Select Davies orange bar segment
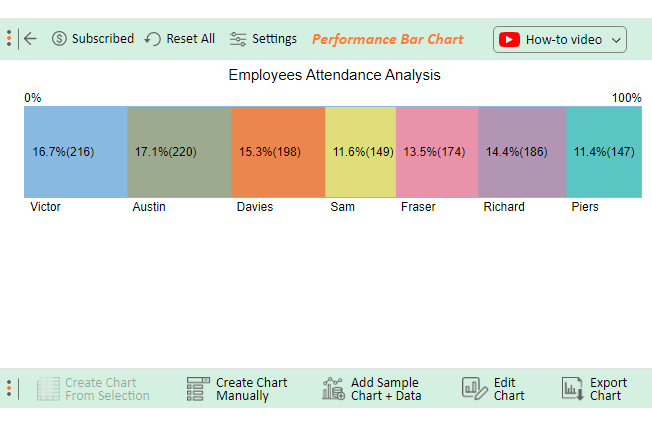Screen dimensions: 652x426 (278, 152)
